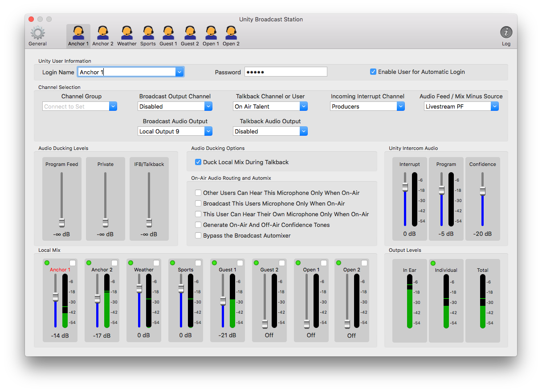The height and width of the screenshot is (392, 542).
Task: Click green indicator above Individual output level
Action: point(433,263)
